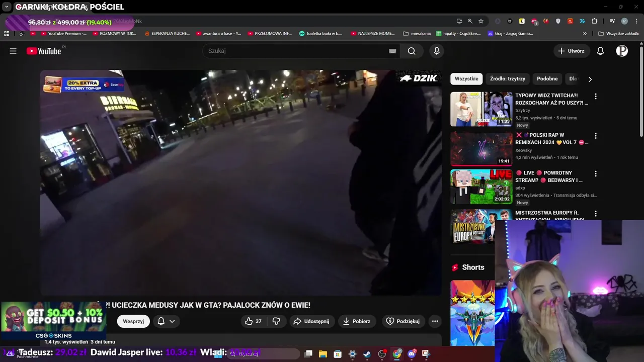Click the Wesprzyj button
This screenshot has width=644, height=362.
pyautogui.click(x=133, y=321)
